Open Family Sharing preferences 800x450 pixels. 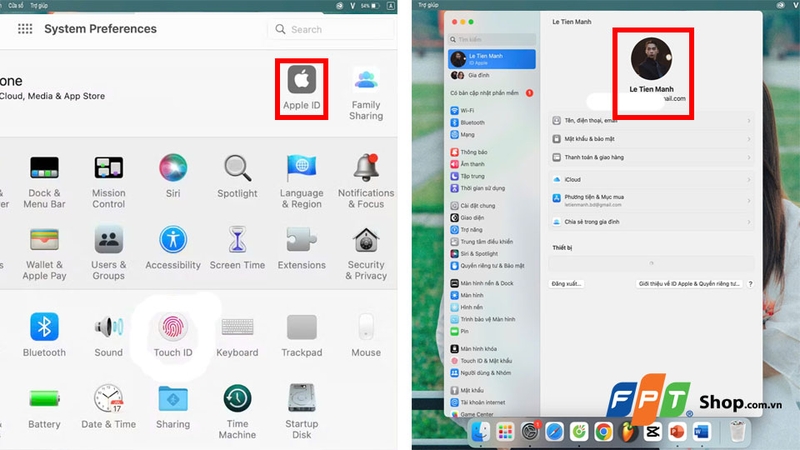coord(366,93)
